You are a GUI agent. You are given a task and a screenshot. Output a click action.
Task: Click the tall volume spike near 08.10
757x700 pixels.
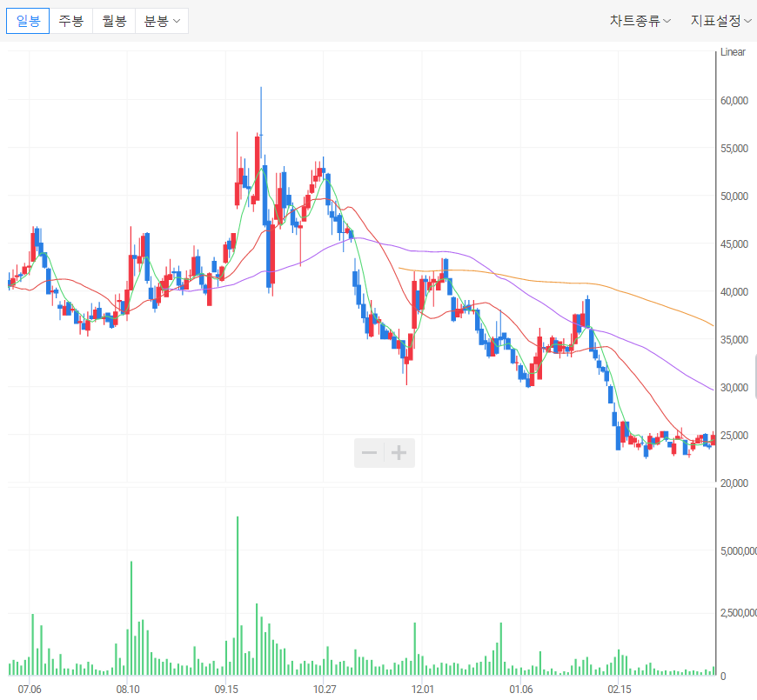(x=131, y=618)
